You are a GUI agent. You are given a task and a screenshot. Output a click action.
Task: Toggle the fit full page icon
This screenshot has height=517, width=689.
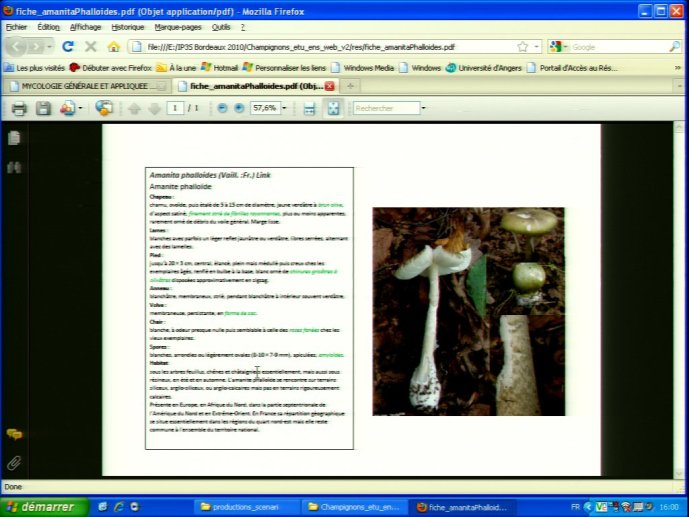pyautogui.click(x=333, y=108)
